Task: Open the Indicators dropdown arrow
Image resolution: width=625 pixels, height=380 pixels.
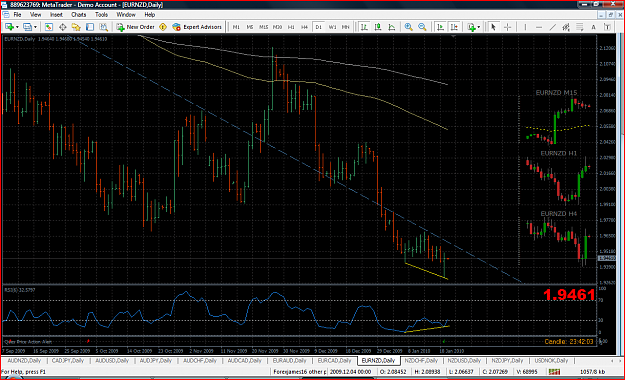Action: 479,27
